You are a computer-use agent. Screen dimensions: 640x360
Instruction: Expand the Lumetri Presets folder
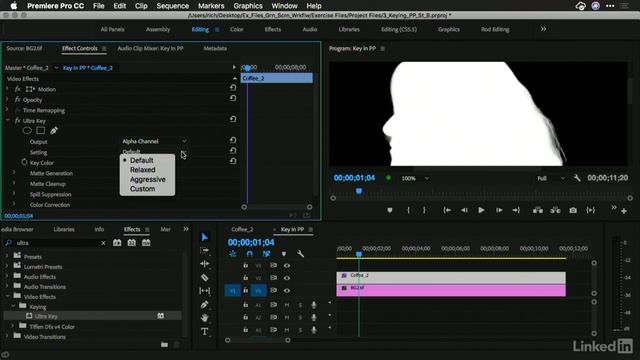coord(7,266)
